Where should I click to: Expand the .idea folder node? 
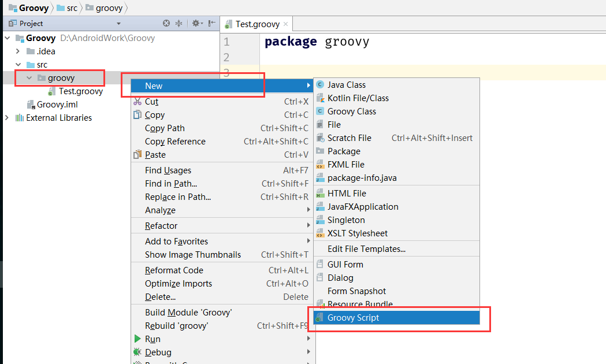click(x=17, y=51)
